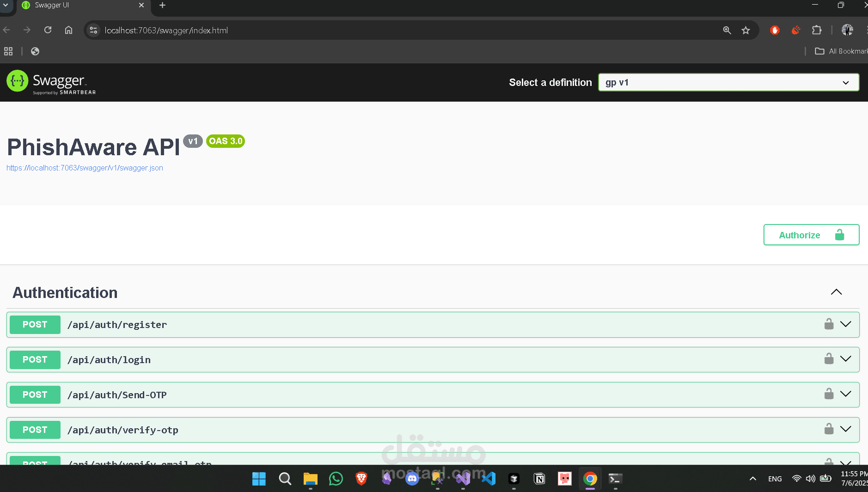The height and width of the screenshot is (492, 868).
Task: Expand the /api/auth/register endpoint chevron
Action: click(845, 324)
